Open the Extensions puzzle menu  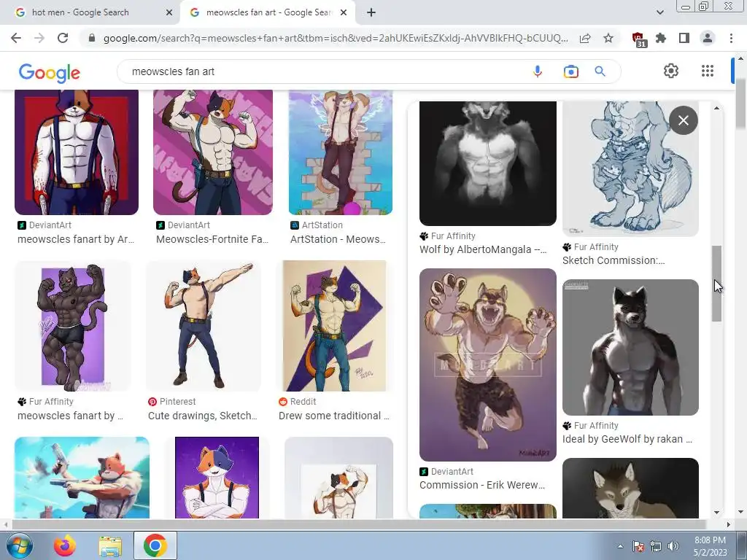tap(661, 38)
